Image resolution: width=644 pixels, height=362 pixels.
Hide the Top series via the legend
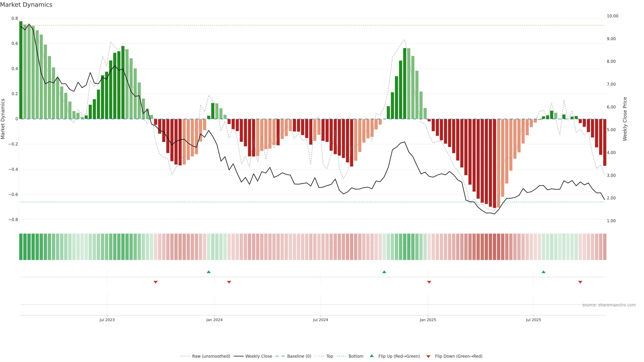(x=330, y=356)
